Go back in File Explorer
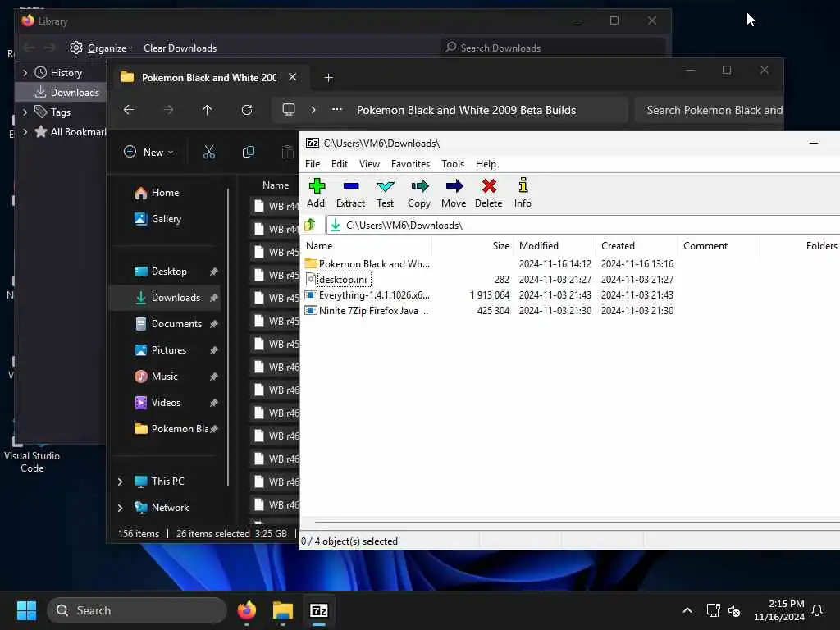Image resolution: width=840 pixels, height=630 pixels. [x=129, y=110]
